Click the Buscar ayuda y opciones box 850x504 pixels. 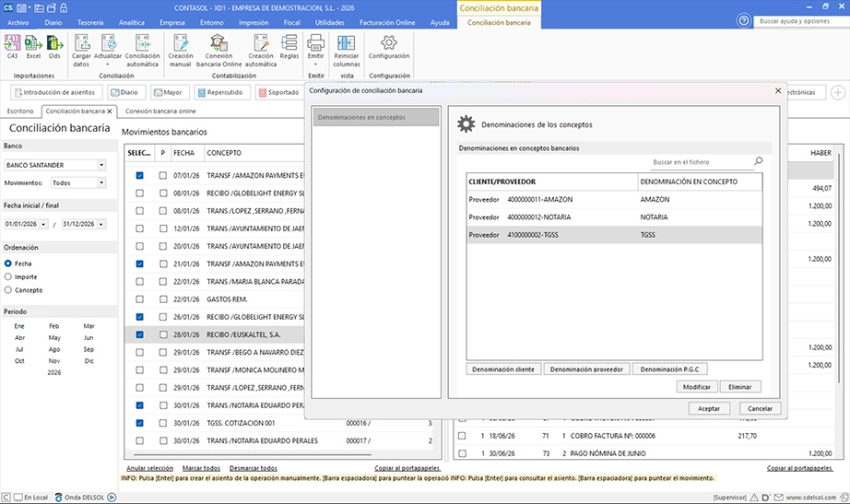click(799, 21)
